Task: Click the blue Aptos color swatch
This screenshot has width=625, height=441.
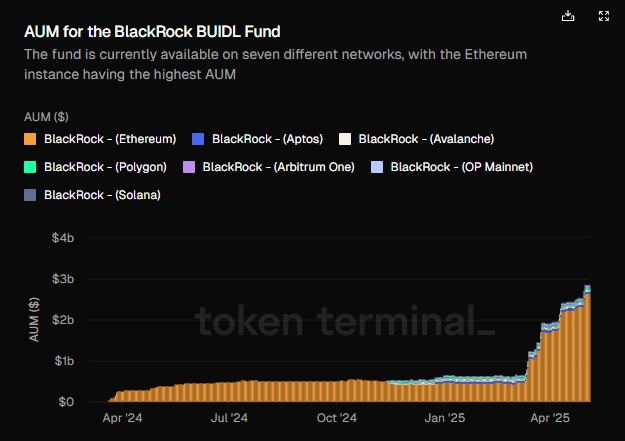Action: (x=197, y=138)
